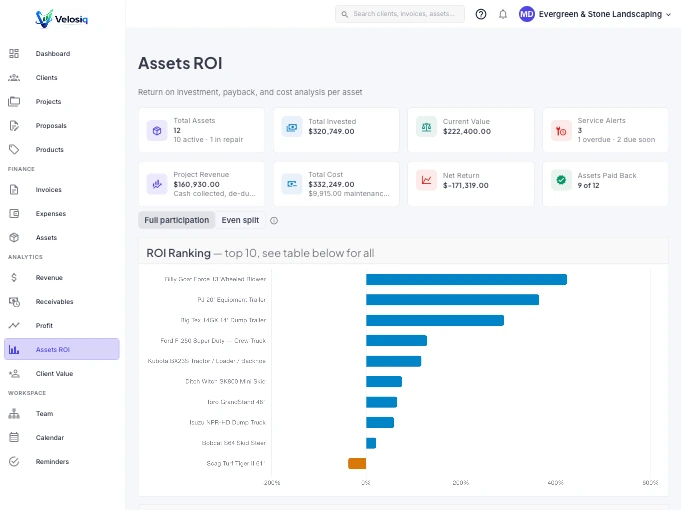The height and width of the screenshot is (510, 681).
Task: Click the Billy Goat Force blower ROI bar
Action: click(x=466, y=279)
